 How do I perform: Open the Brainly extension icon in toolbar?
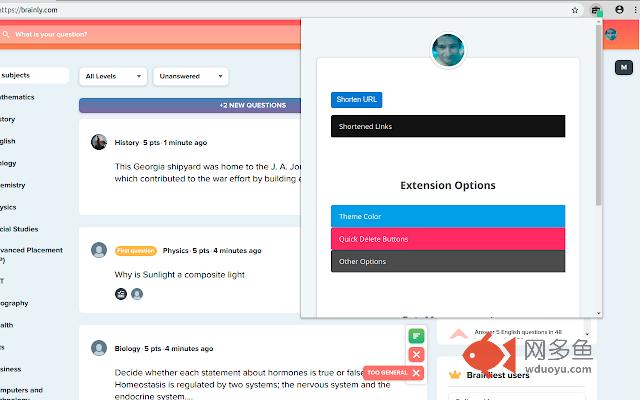pyautogui.click(x=596, y=10)
